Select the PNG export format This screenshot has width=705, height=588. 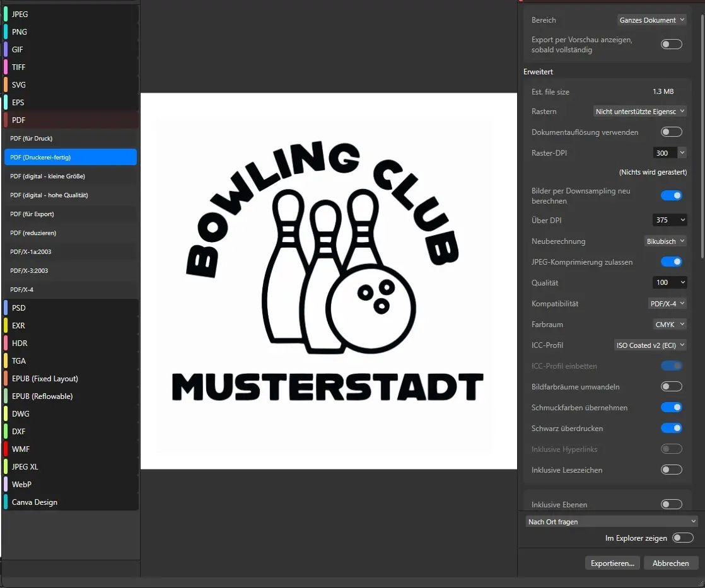point(71,32)
